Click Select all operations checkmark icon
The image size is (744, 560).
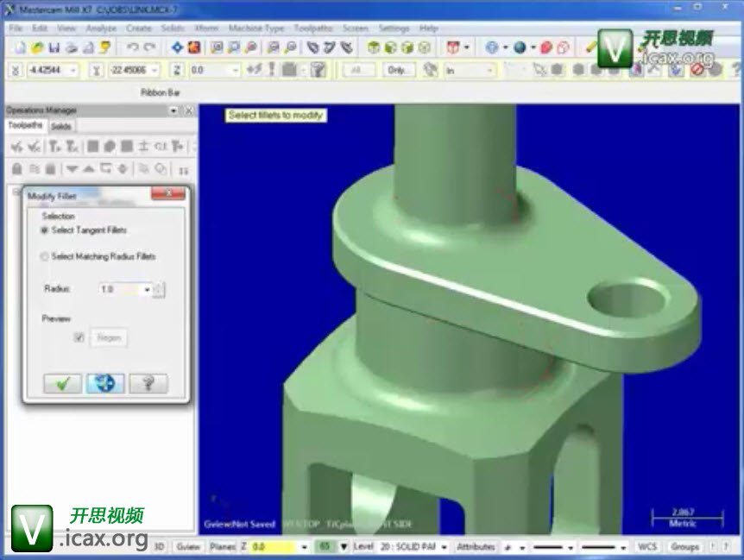coord(17,147)
